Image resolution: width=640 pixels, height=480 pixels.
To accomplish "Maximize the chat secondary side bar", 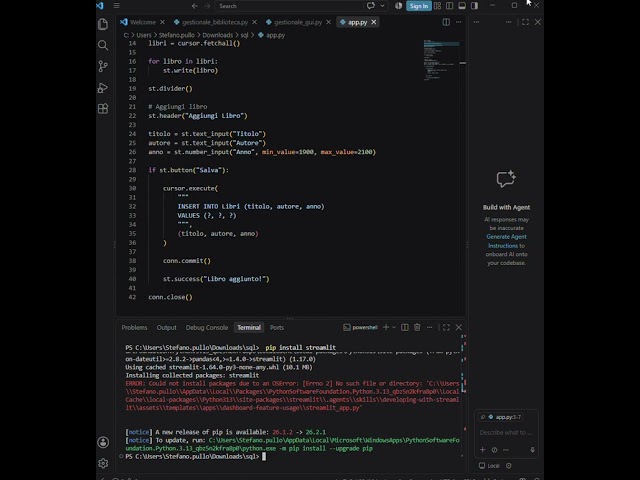I will (525, 22).
